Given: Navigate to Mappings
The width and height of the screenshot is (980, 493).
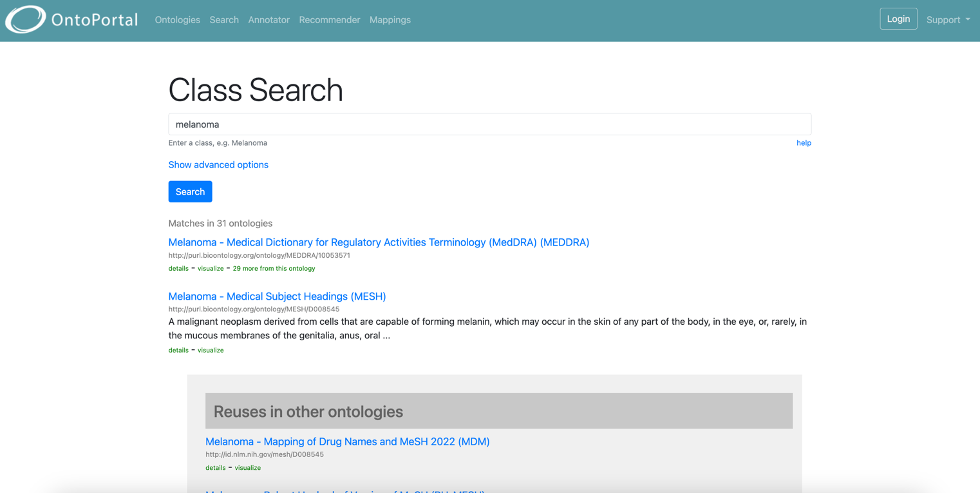Looking at the screenshot, I should (x=390, y=20).
